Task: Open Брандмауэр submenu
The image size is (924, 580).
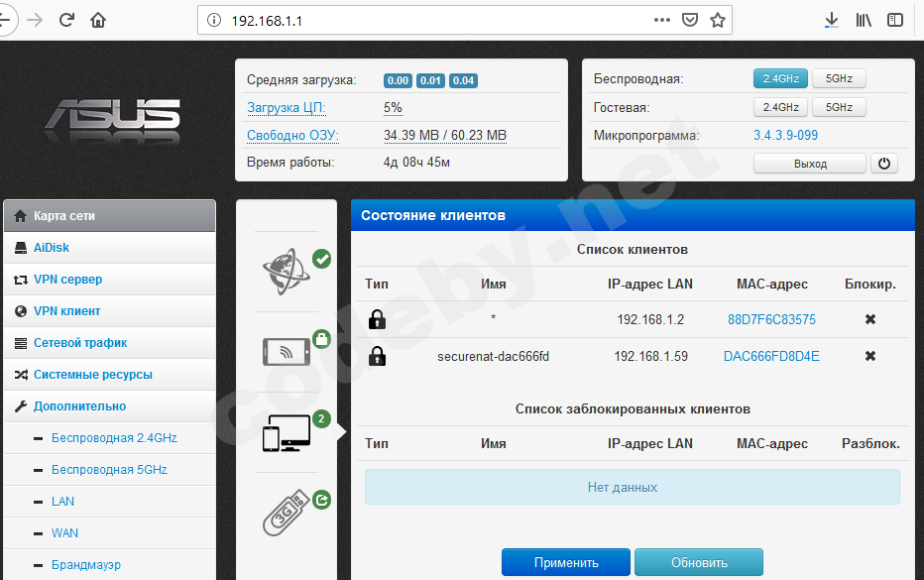Action: (x=110, y=565)
